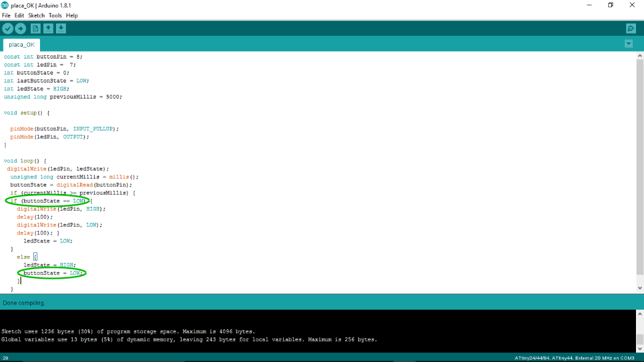
Task: Open the Tools menu
Action: click(x=55, y=15)
